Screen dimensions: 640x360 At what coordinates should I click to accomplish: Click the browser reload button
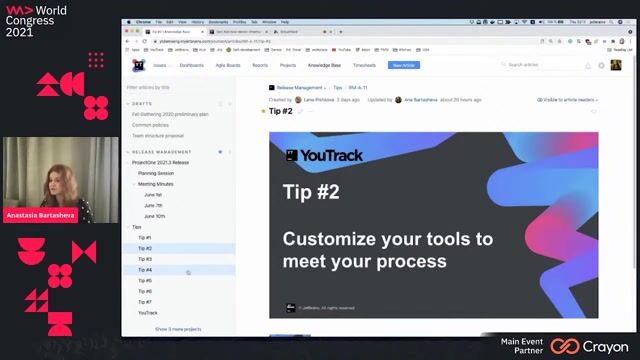(x=144, y=41)
